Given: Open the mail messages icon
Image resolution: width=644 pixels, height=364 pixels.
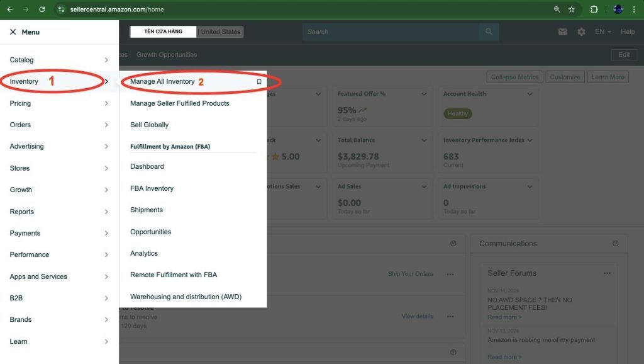Looking at the screenshot, I should pos(562,32).
